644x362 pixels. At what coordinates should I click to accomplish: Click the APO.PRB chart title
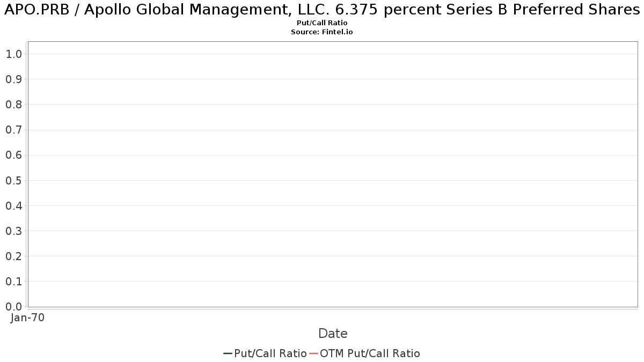point(322,11)
